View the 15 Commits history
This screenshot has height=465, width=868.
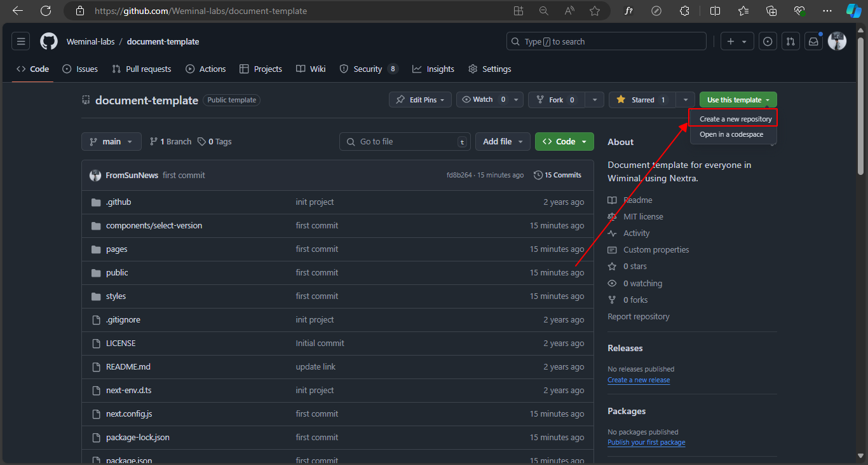coord(558,175)
